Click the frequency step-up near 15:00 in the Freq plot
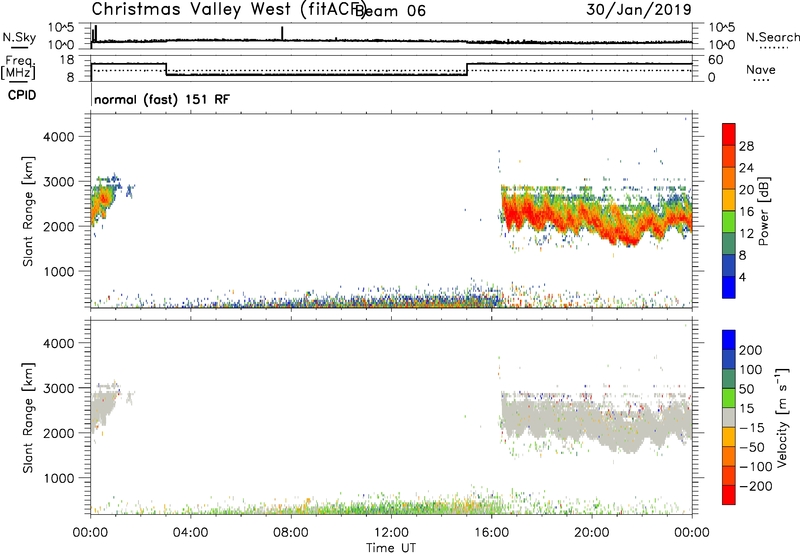 click(x=467, y=69)
